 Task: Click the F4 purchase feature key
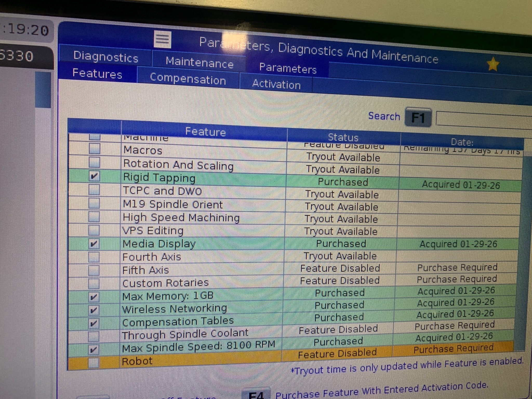[256, 395]
